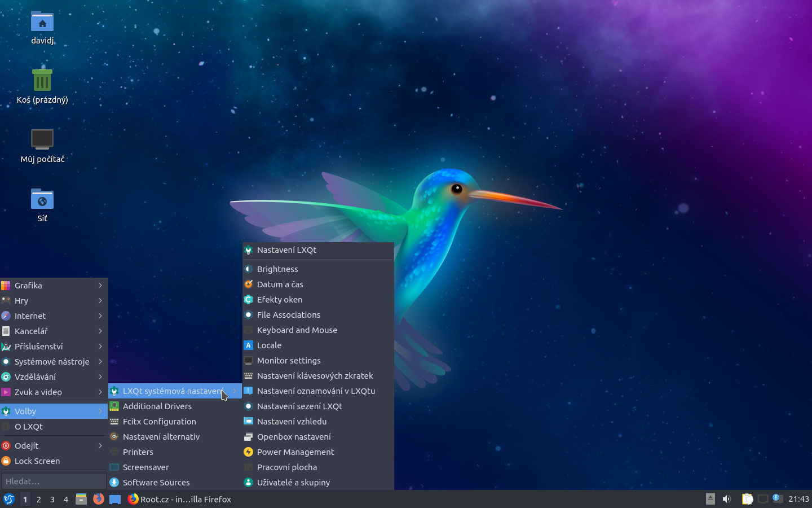Open the clipboard manager tray icon
812x508 pixels.
pyautogui.click(x=747, y=499)
